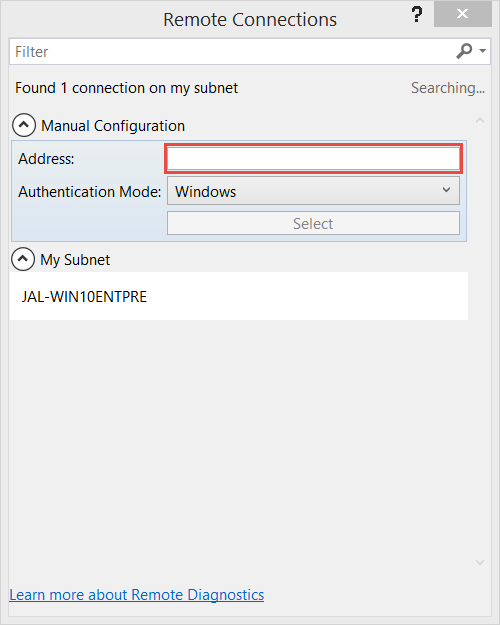This screenshot has height=625, width=500.
Task: Click the Select button
Action: 313,223
